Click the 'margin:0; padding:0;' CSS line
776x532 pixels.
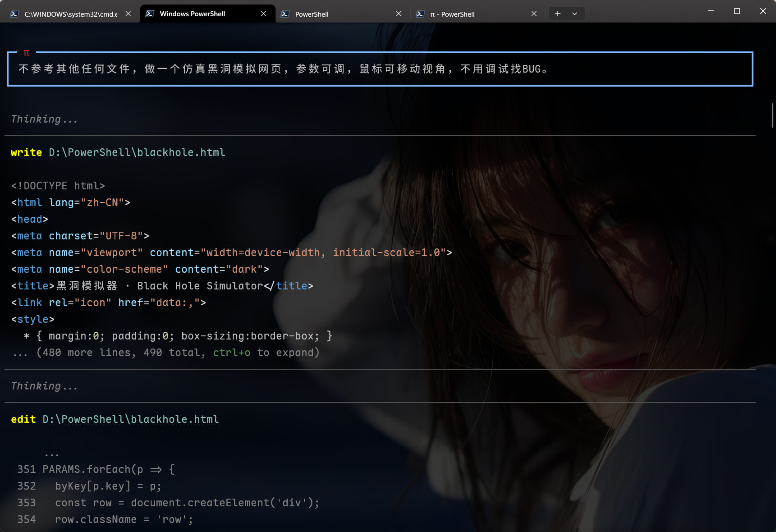[x=178, y=336]
